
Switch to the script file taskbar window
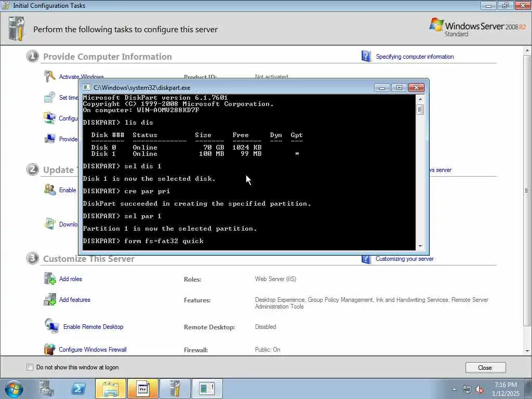[x=142, y=389]
